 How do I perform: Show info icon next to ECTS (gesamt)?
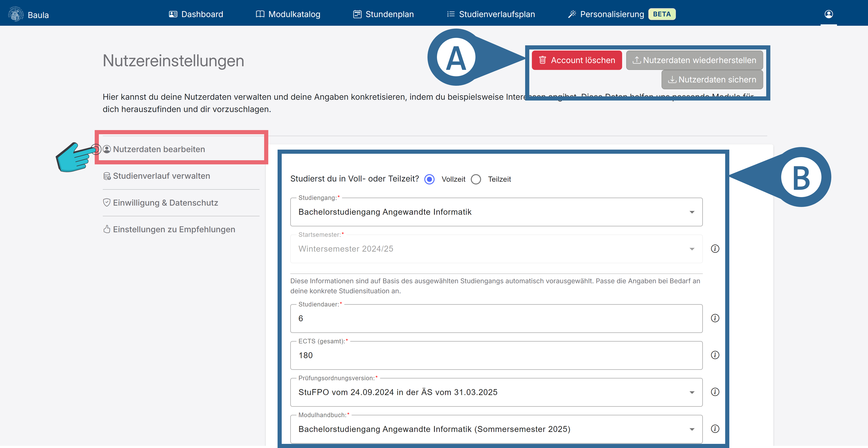[x=715, y=355]
